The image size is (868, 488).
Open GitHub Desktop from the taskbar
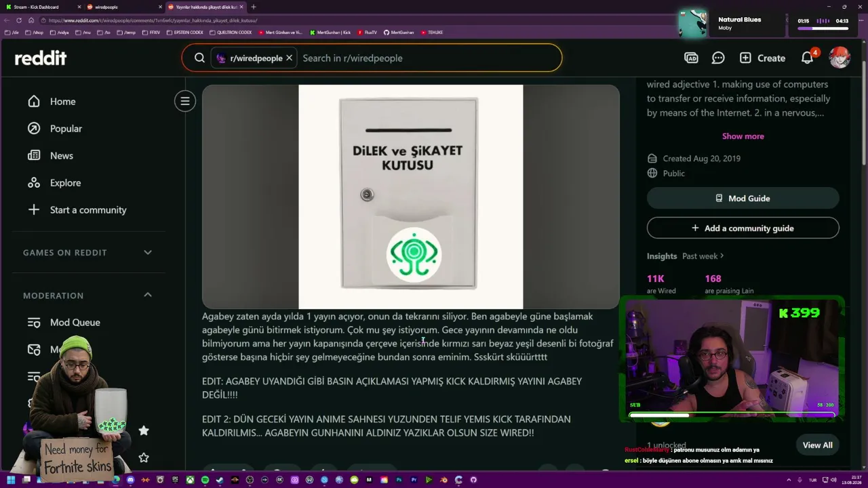473,480
